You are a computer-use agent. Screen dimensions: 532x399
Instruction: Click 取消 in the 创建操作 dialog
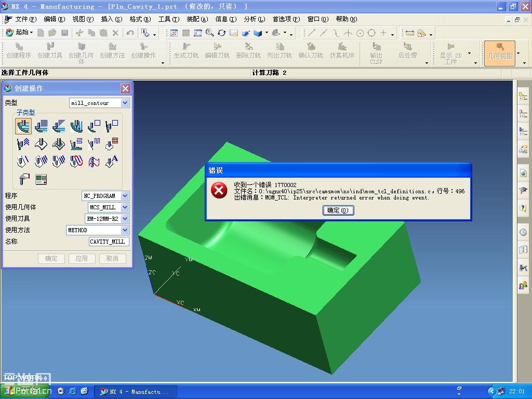pyautogui.click(x=112, y=259)
